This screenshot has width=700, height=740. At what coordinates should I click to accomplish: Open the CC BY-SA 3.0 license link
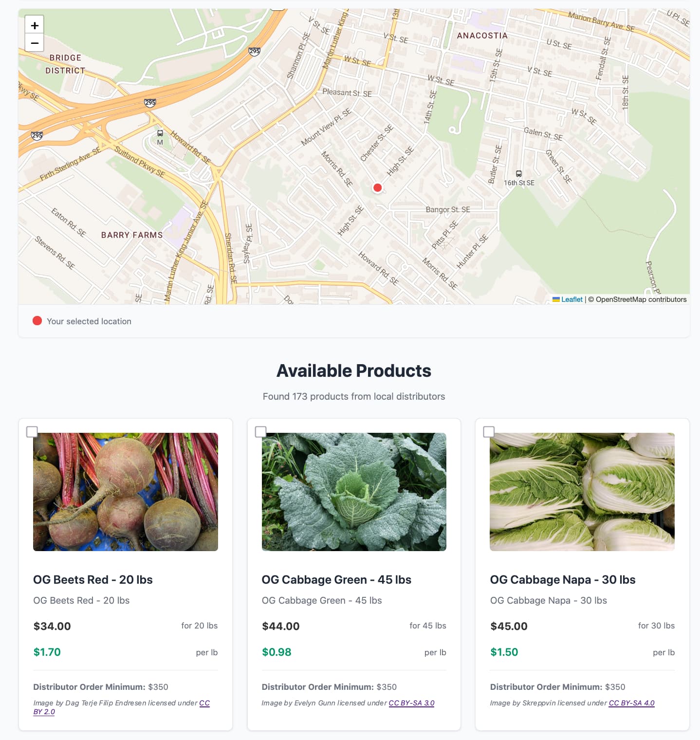(x=411, y=703)
